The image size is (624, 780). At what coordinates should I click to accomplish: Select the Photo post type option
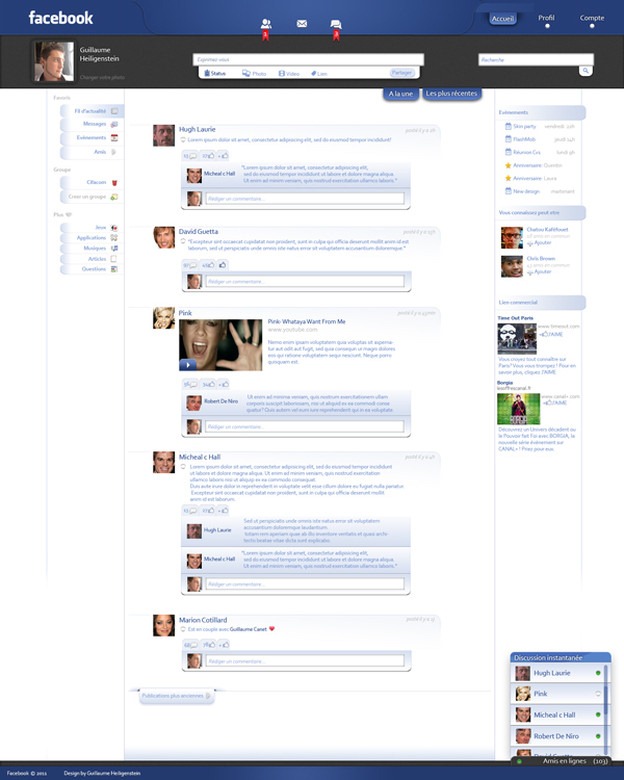pos(254,73)
